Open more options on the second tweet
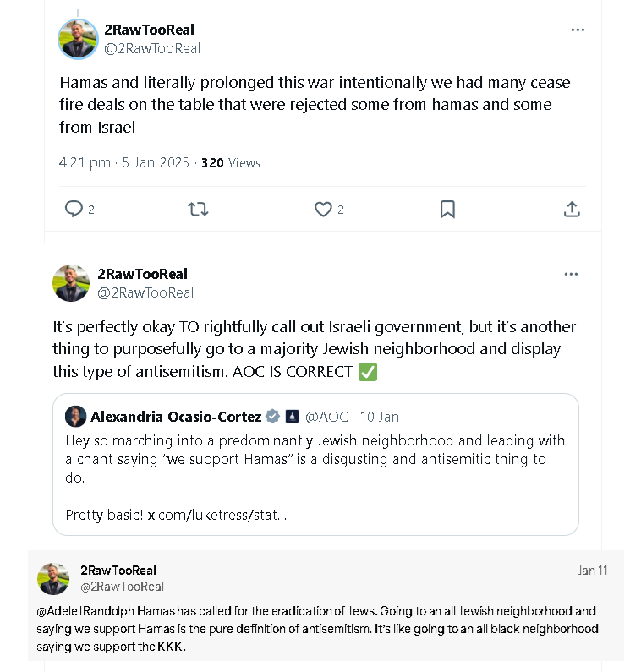This screenshot has width=641, height=672. point(571,274)
